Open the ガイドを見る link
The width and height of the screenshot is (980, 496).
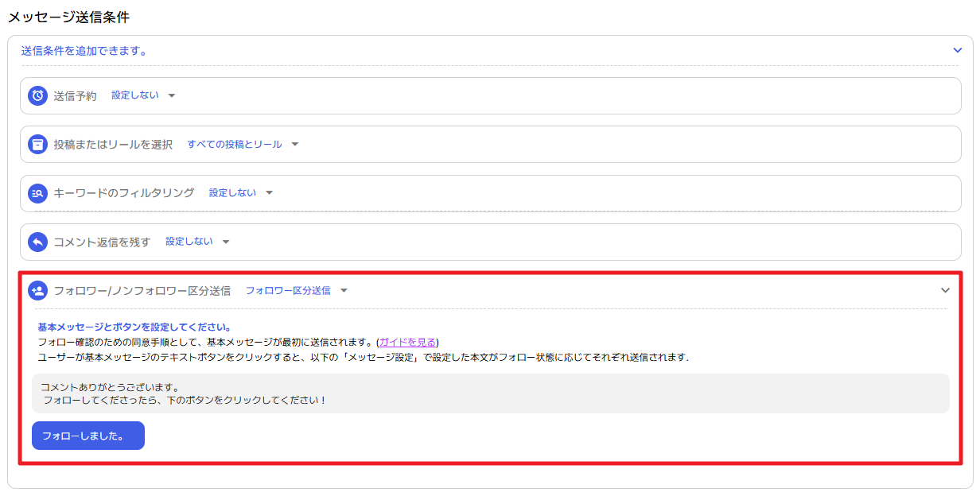[x=407, y=343]
